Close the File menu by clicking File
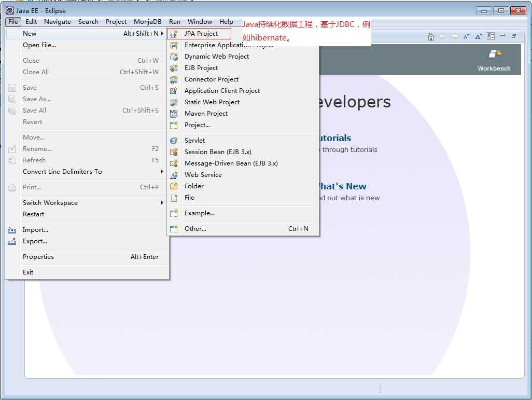This screenshot has width=532, height=400. click(13, 22)
